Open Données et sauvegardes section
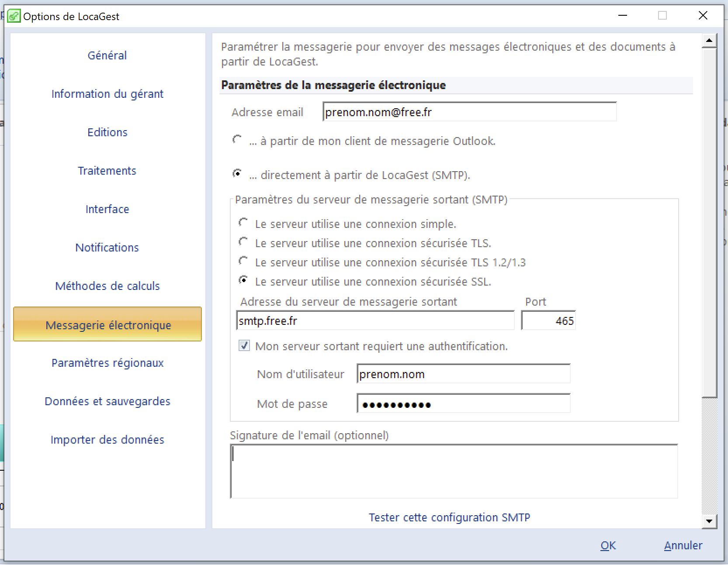The width and height of the screenshot is (728, 565). [x=107, y=401]
